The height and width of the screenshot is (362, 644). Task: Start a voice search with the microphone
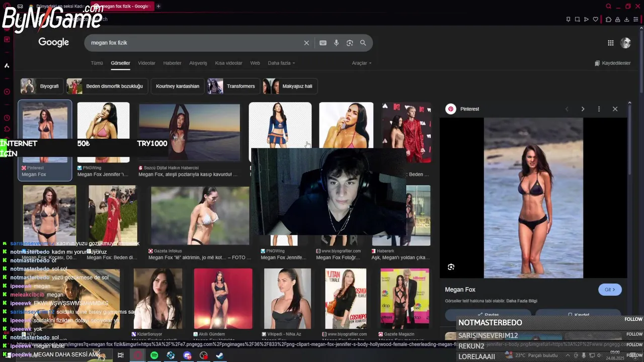[337, 43]
